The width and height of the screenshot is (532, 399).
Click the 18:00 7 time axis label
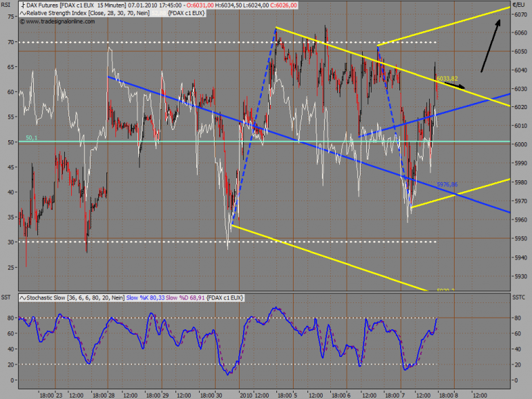click(395, 396)
